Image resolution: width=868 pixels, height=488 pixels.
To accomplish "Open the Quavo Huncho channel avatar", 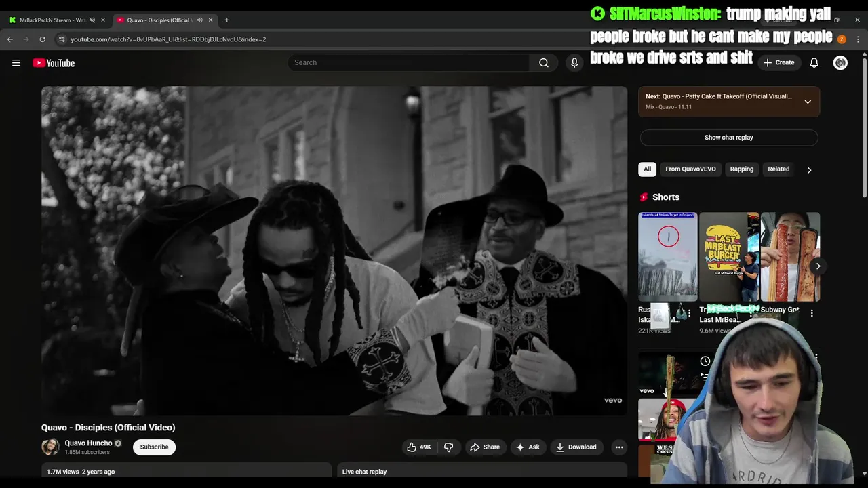I will (50, 447).
